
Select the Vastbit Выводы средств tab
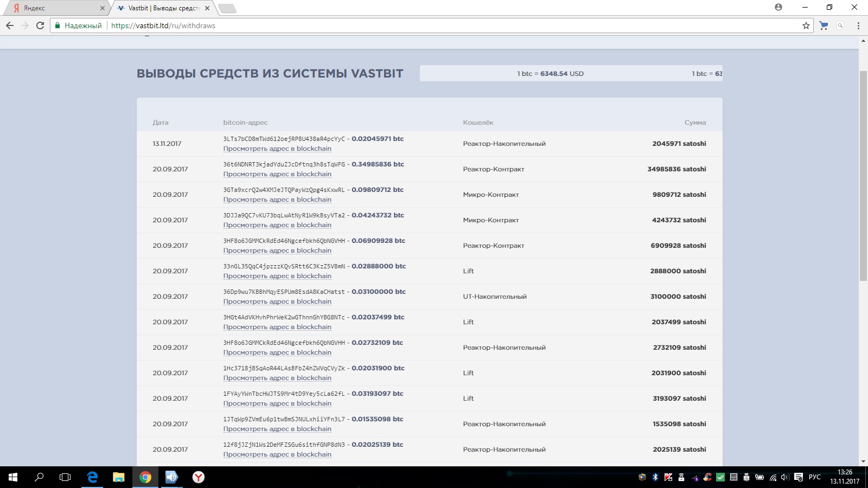coord(163,8)
